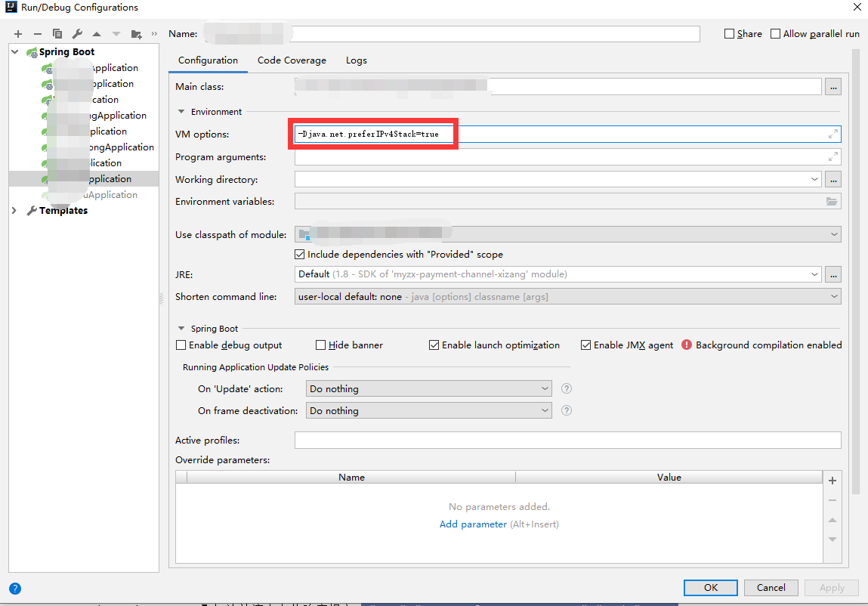Viewport: 868px width, 606px height.
Task: Confirm with OK button
Action: pyautogui.click(x=710, y=588)
